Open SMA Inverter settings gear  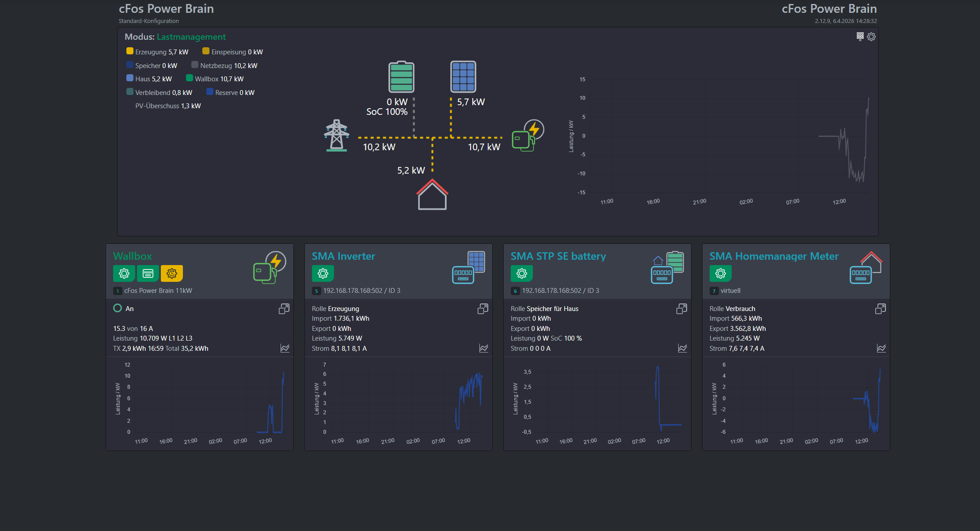(x=323, y=273)
